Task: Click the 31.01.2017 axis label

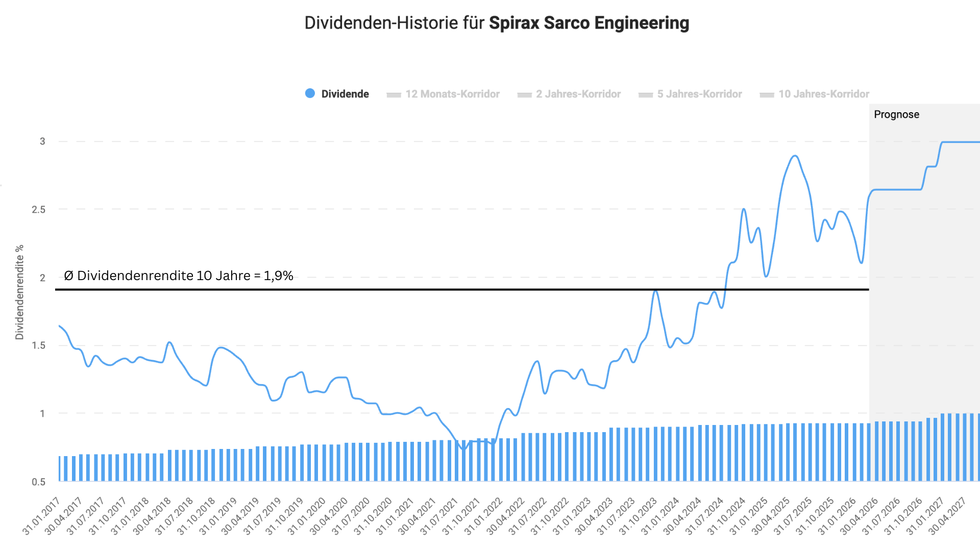Action: coord(41,514)
